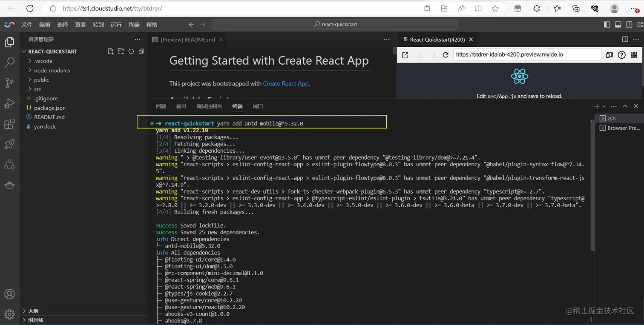
Task: Open the 文件 menu
Action: (x=27, y=25)
